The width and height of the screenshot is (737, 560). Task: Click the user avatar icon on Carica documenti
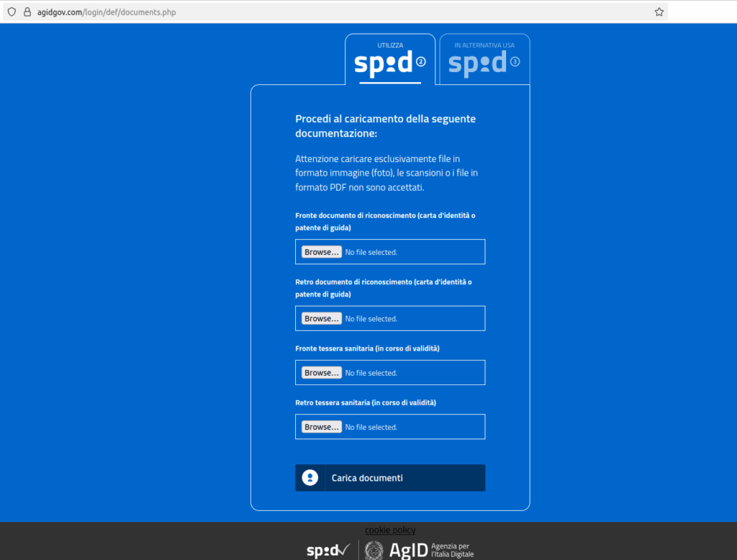[x=310, y=478]
